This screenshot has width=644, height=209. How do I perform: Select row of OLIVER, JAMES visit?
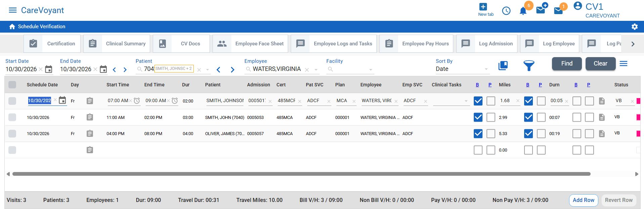pos(12,133)
